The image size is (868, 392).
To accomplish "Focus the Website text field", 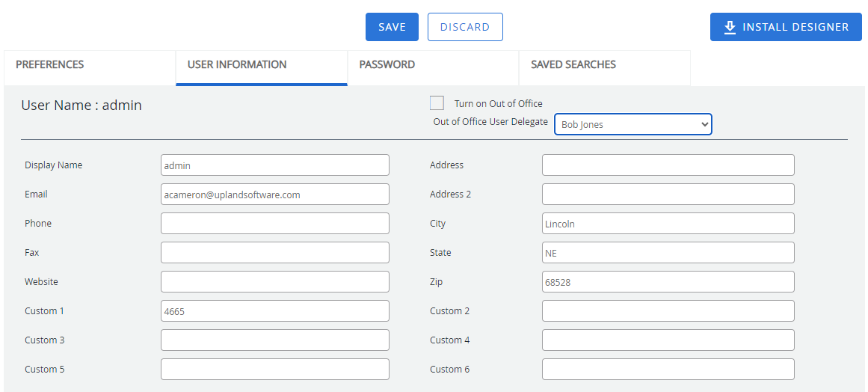I will (x=274, y=282).
